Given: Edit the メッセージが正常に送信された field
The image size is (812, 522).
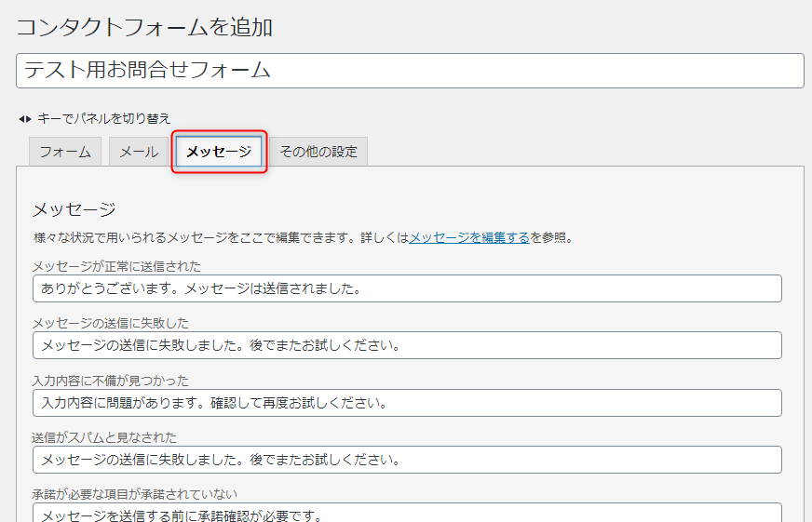Looking at the screenshot, I should pyautogui.click(x=407, y=288).
